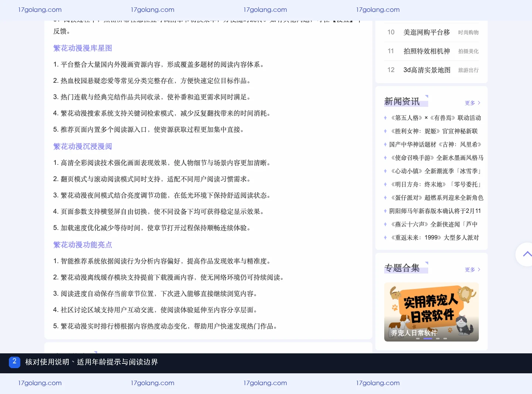Open 更多 link in 新闻资讯 section
532x394 pixels.
[473, 103]
